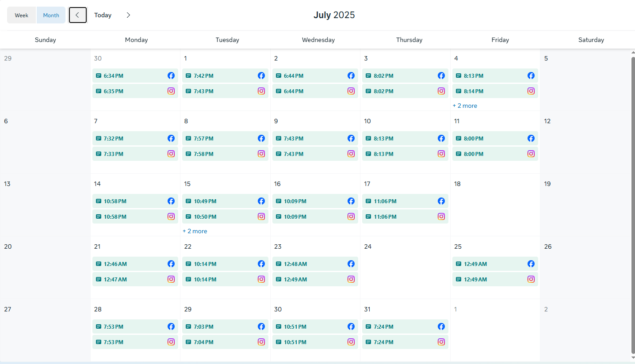Select the Month view tab

point(51,15)
